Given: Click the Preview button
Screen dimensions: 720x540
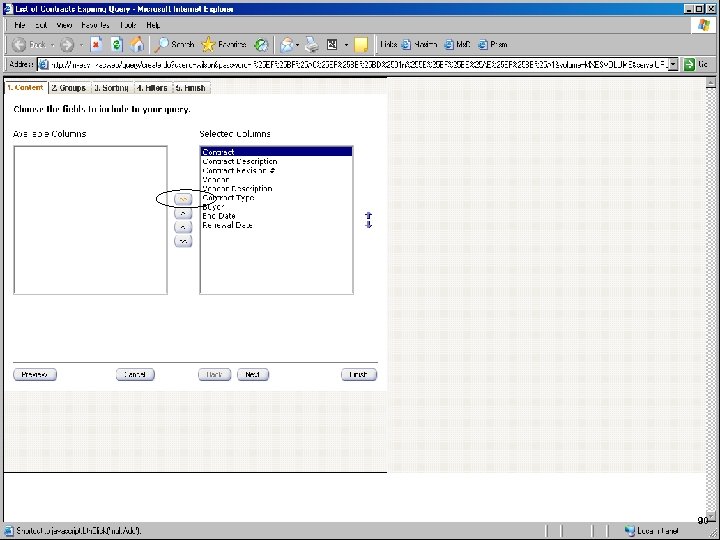Looking at the screenshot, I should pyautogui.click(x=35, y=375).
